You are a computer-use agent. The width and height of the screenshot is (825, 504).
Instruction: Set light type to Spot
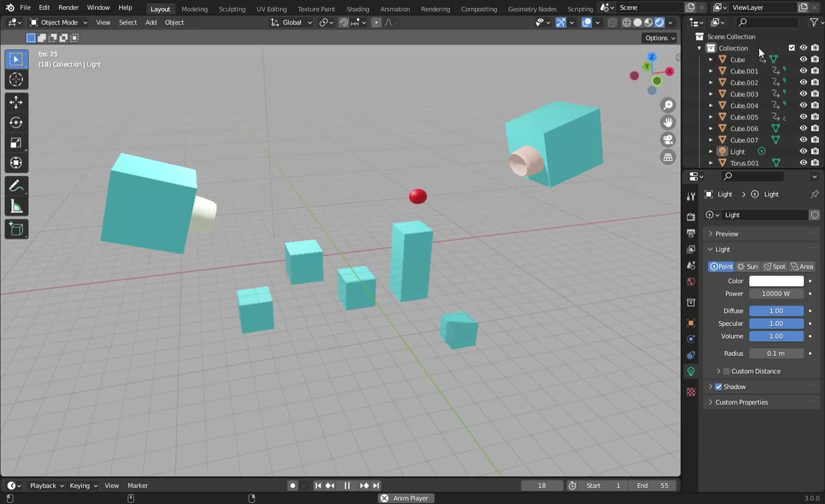click(x=775, y=267)
